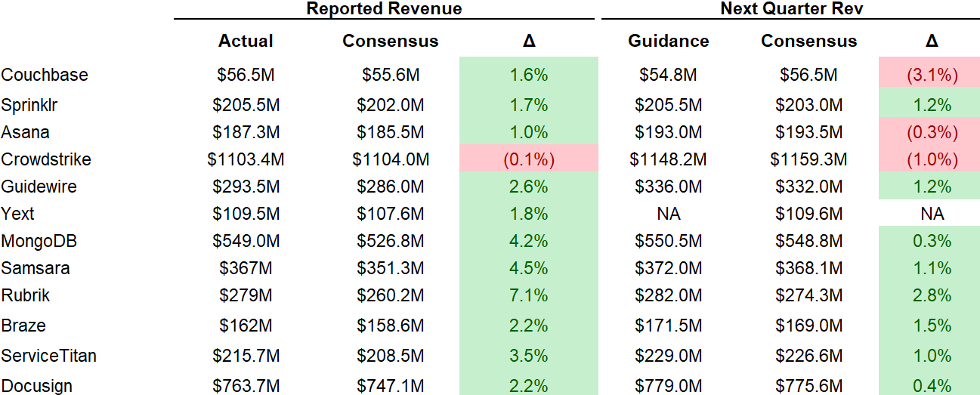Click Rubrik consensus $260.2M
Screen dimensions: 980x395
click(x=391, y=295)
